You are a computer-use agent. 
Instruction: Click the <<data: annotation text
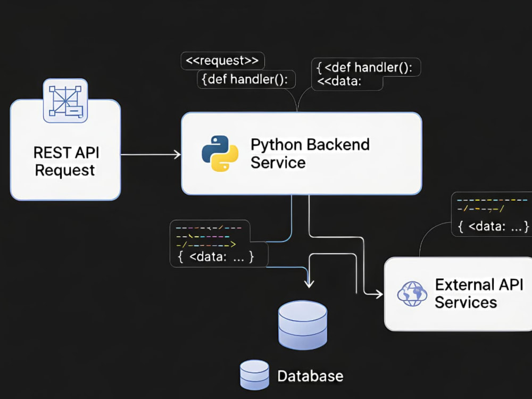coord(339,81)
